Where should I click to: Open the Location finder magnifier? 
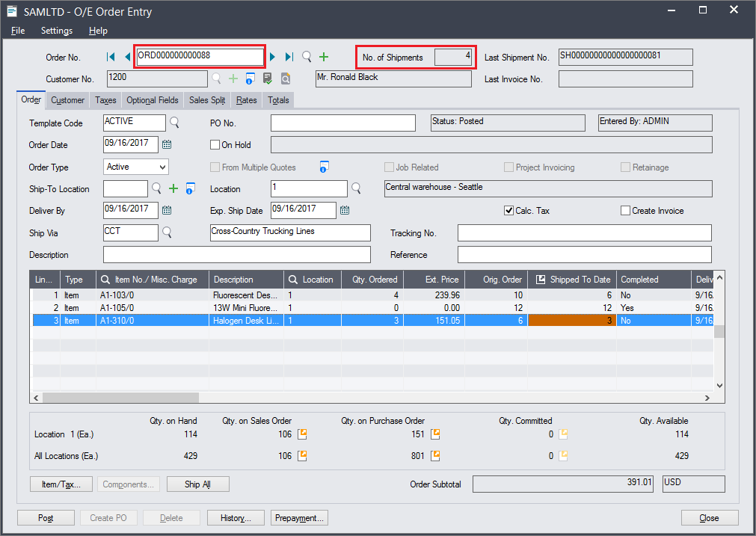356,188
